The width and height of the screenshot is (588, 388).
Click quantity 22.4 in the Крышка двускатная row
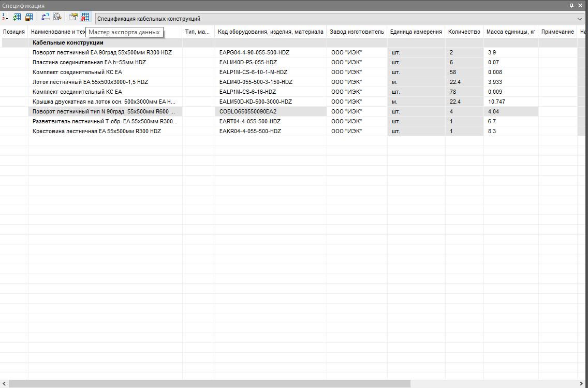point(464,102)
